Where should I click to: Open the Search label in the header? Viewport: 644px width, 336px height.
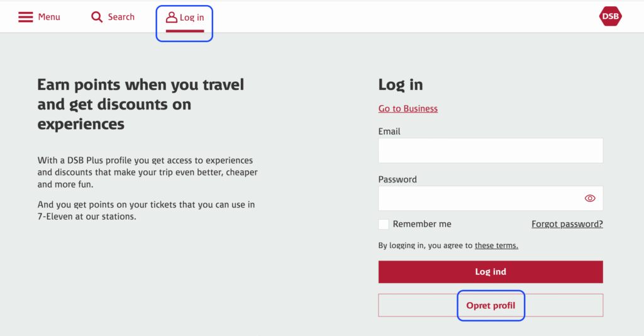click(x=121, y=17)
